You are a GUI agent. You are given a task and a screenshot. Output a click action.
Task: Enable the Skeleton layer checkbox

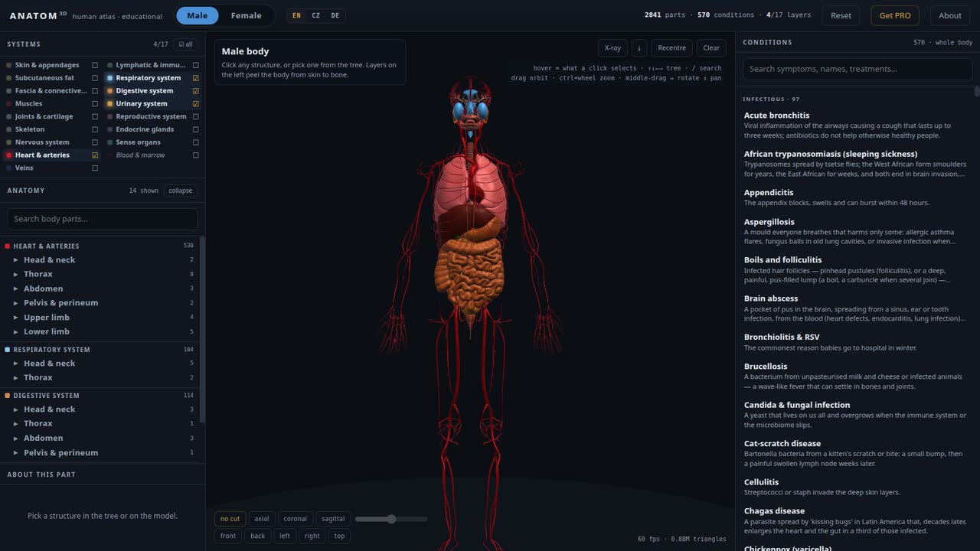click(x=95, y=129)
